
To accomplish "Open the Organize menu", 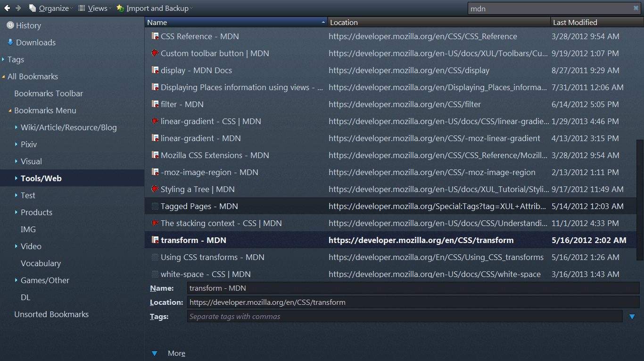I will pos(50,8).
